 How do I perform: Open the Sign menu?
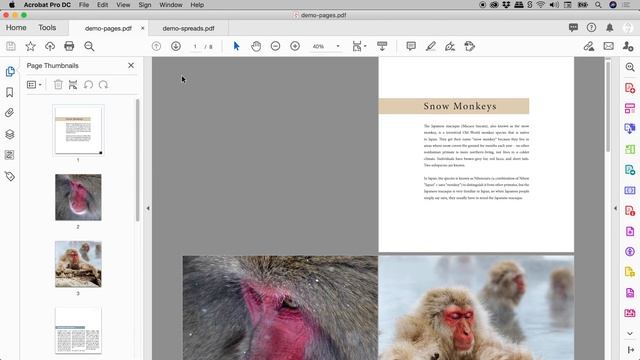coord(144,5)
